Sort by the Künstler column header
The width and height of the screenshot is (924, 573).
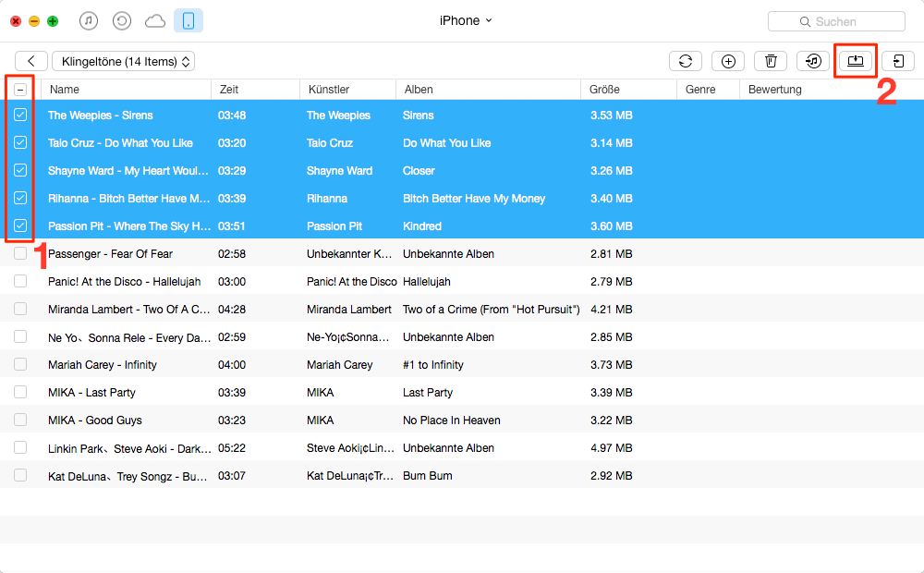[x=347, y=90]
